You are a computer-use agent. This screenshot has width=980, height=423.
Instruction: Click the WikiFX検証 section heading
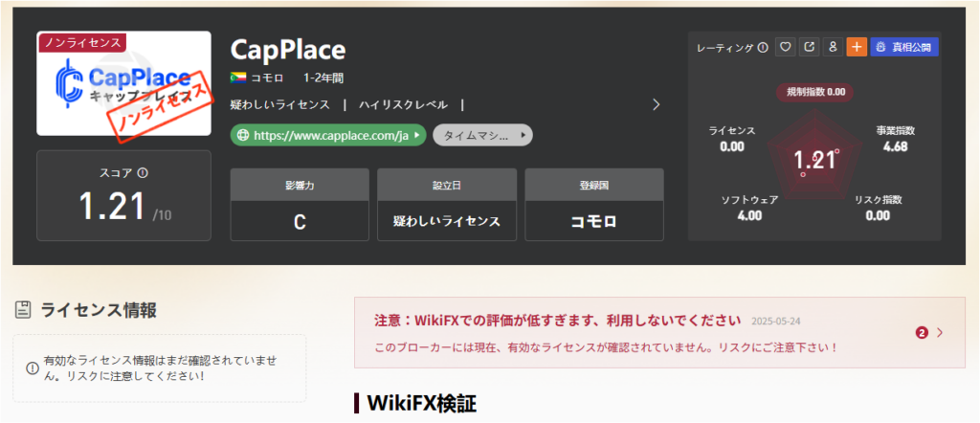click(422, 404)
